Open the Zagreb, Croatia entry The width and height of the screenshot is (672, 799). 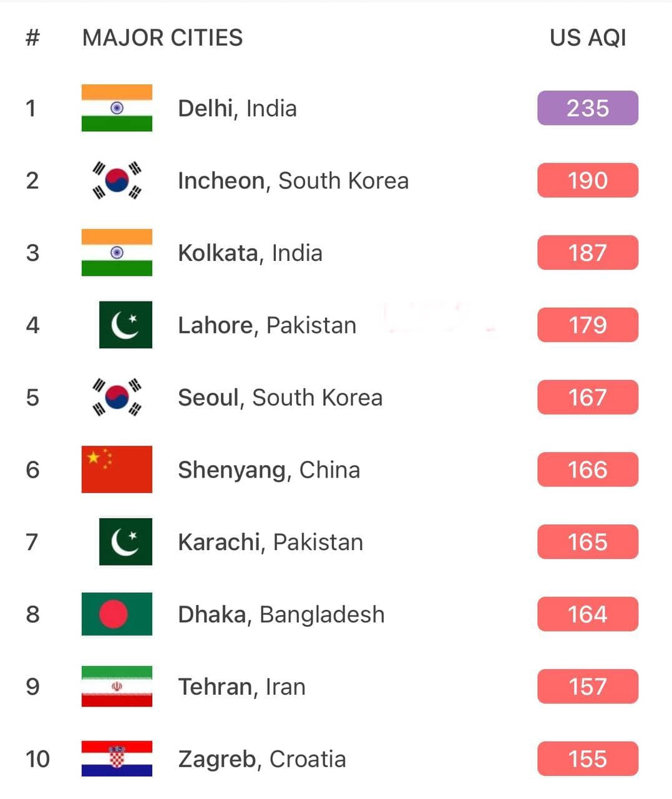point(262,759)
